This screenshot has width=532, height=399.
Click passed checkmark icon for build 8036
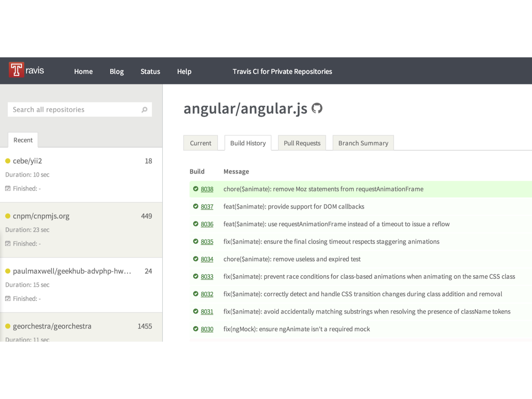195,224
